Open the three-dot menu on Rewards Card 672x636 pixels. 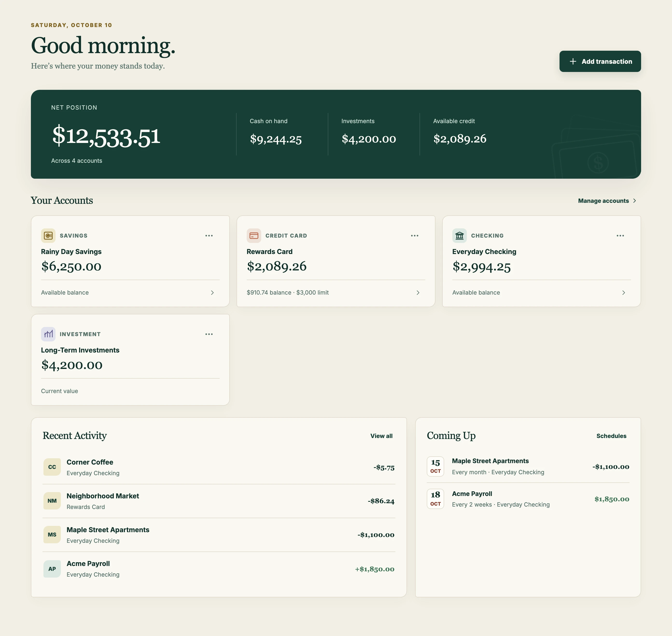[415, 236]
